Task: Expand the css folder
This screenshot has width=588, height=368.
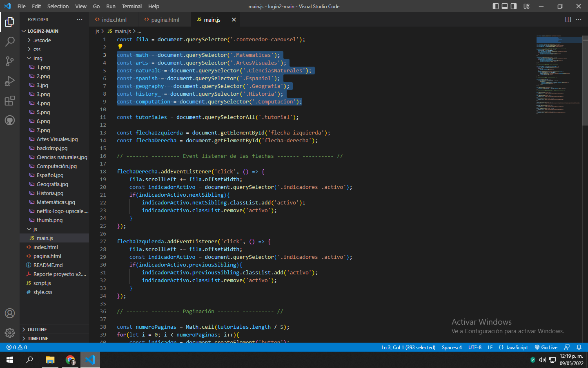Action: (x=54, y=49)
